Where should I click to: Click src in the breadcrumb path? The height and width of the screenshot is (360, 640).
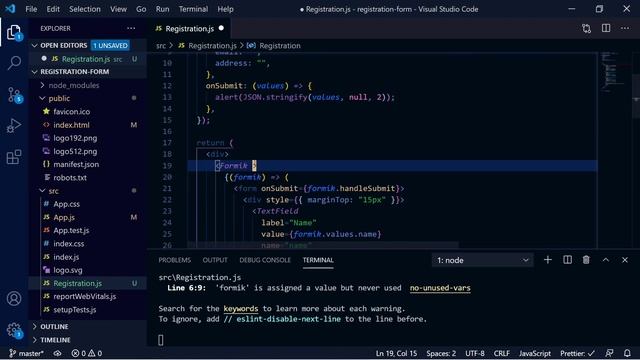[x=161, y=46]
